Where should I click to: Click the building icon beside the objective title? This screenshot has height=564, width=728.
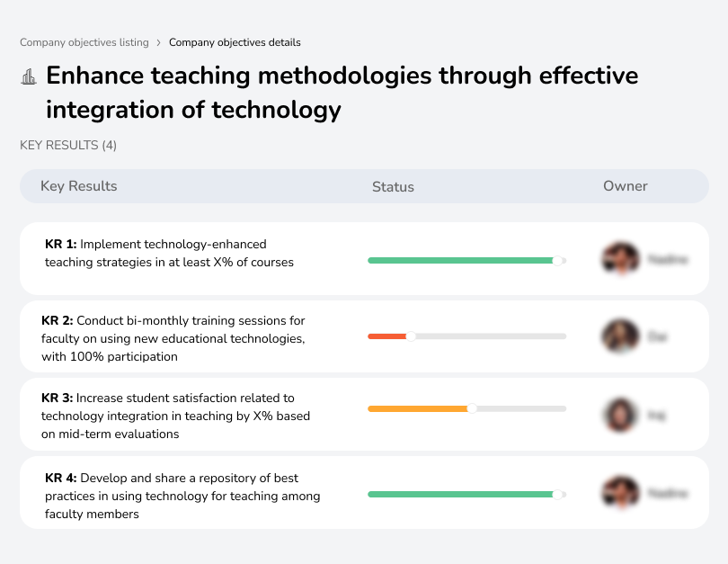(29, 76)
